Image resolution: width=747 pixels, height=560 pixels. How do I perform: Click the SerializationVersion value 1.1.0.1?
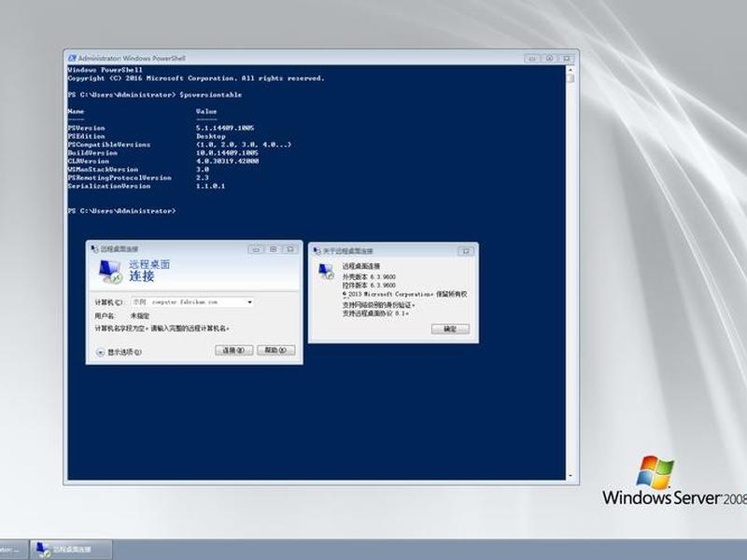coord(210,186)
